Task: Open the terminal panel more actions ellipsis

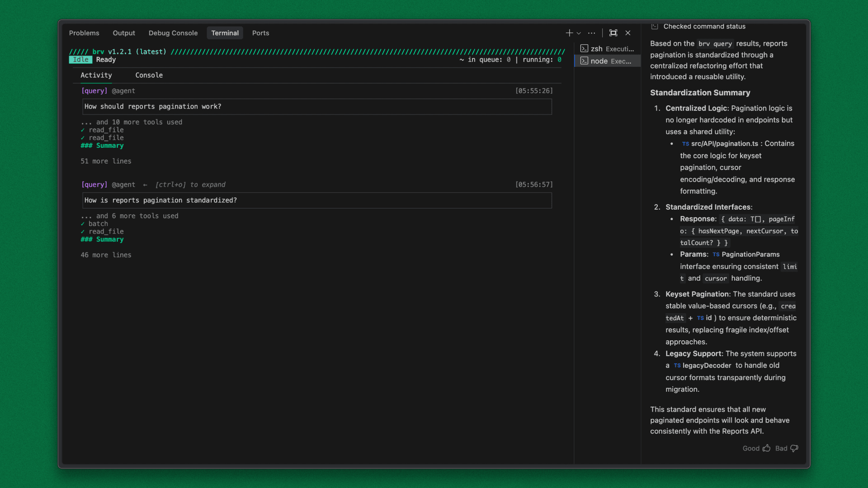Action: 591,33
